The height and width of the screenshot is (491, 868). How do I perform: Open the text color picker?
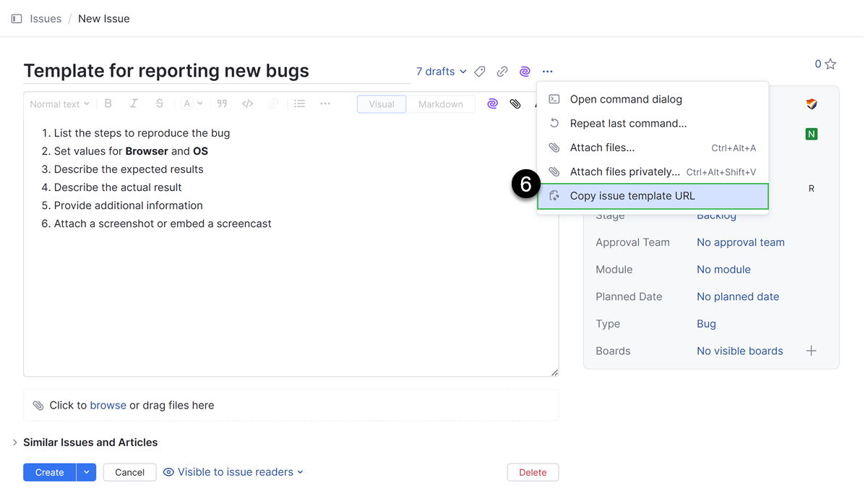[x=192, y=104]
